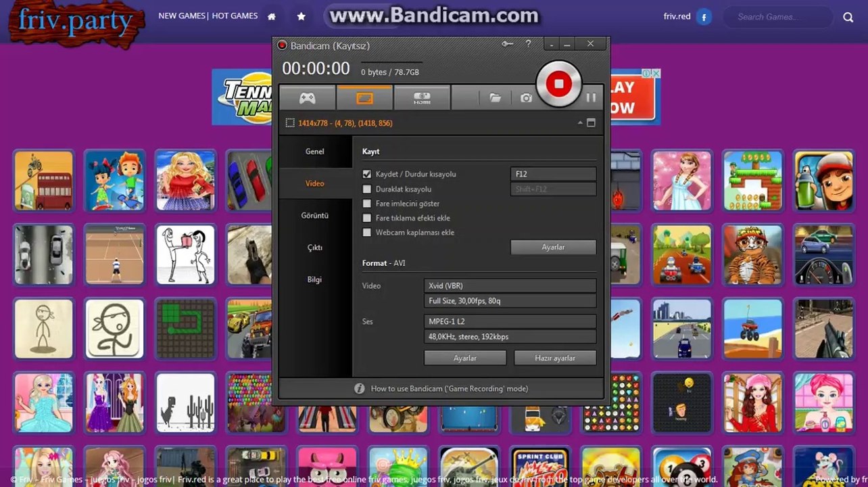
Task: Open Bandicam help question mark
Action: click(x=528, y=44)
